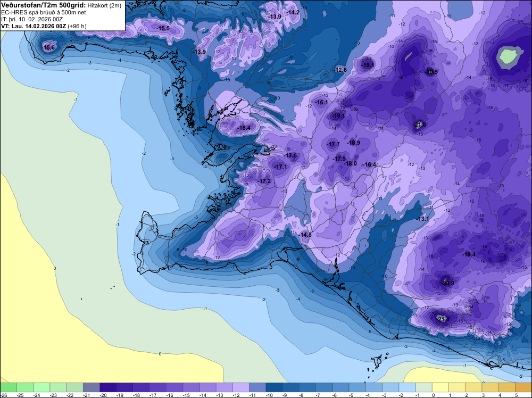
Task: Click the '-20.5' temperature label on map
Action: click(x=431, y=72)
